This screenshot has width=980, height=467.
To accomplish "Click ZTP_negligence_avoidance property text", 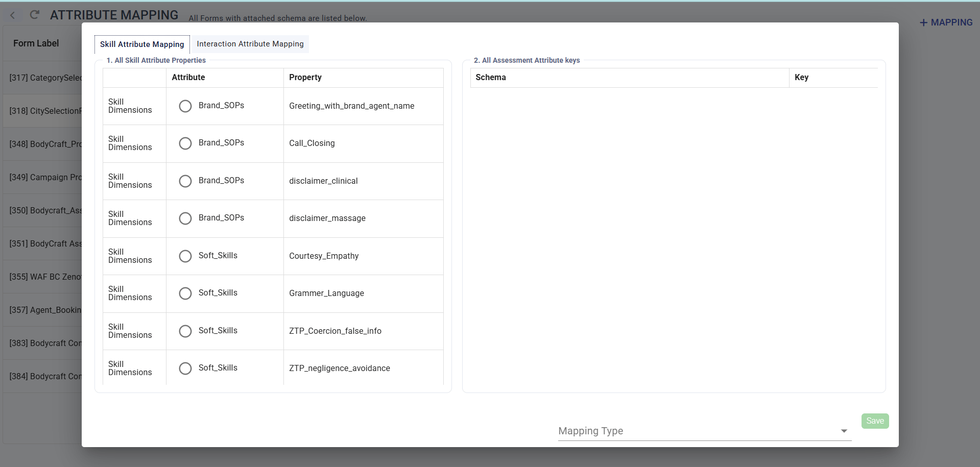I will click(x=340, y=368).
